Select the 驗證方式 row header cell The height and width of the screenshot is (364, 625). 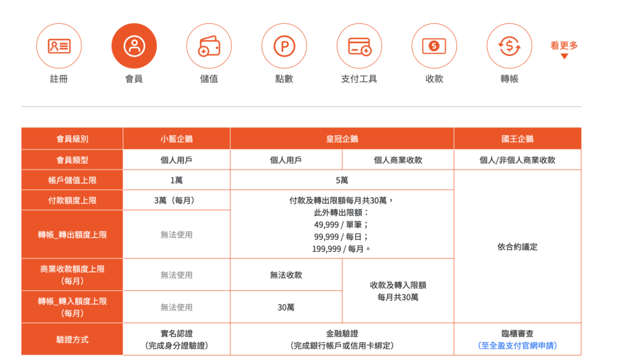point(72,339)
